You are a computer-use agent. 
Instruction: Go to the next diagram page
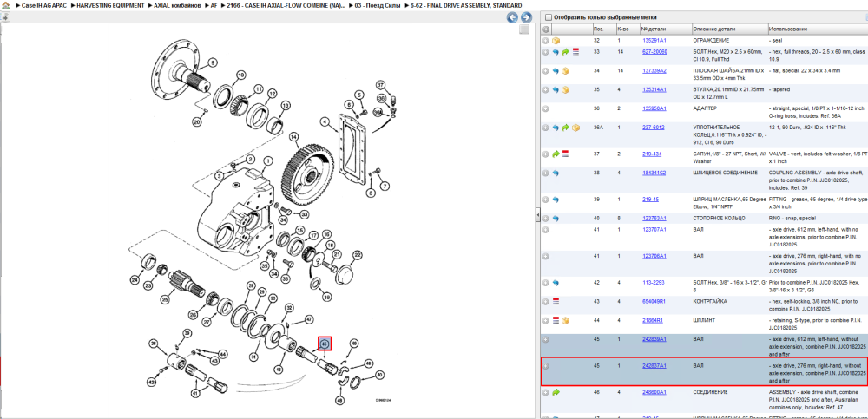pos(526,17)
